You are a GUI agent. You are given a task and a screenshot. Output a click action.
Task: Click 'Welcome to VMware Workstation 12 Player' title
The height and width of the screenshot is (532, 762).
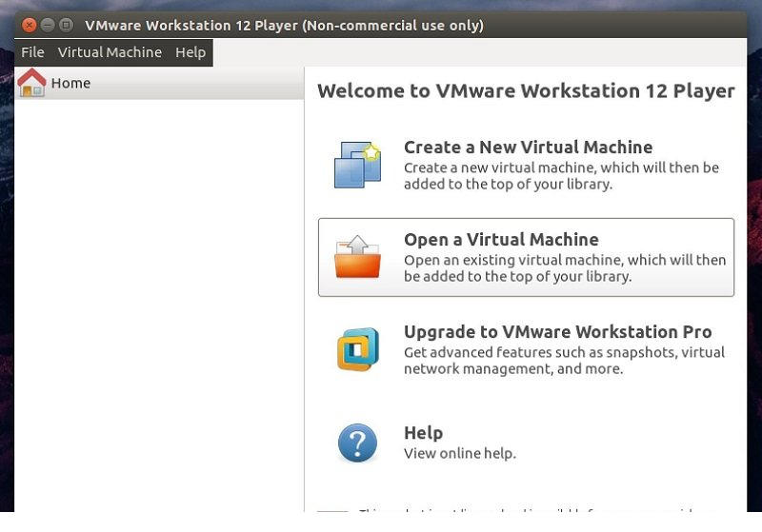[527, 91]
